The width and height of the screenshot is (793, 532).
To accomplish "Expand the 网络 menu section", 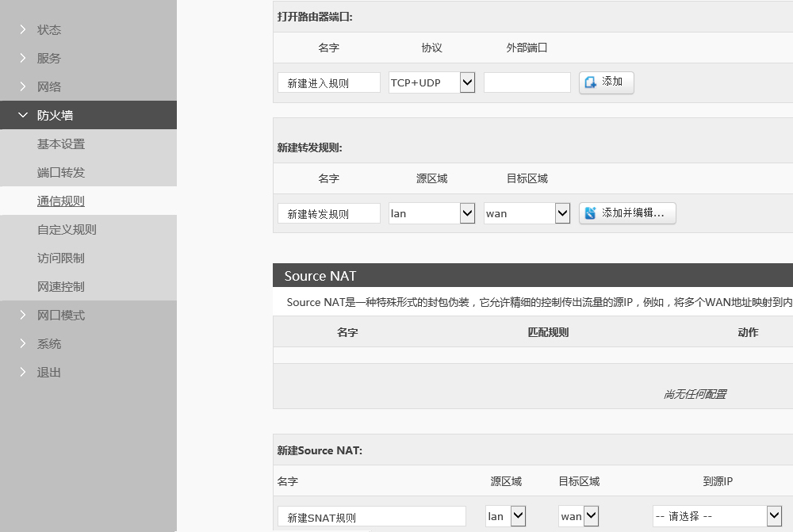I will coord(48,86).
